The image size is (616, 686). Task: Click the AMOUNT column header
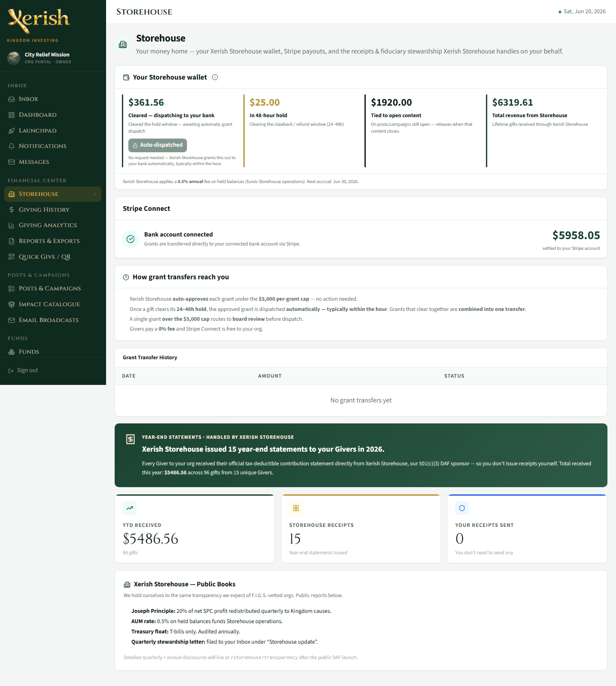pos(270,376)
